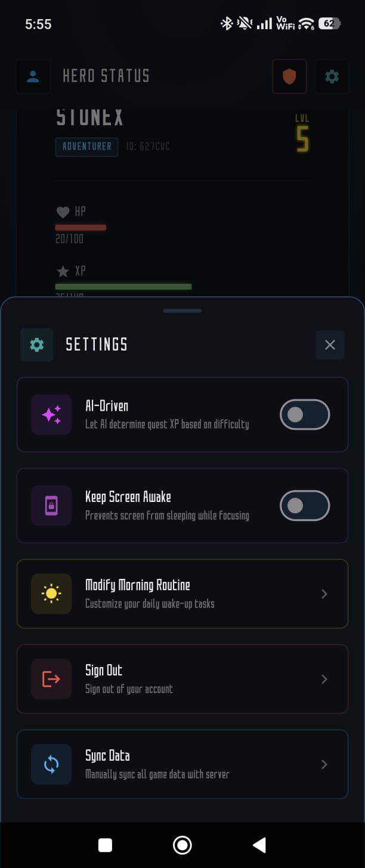Click the Sign Out chevron arrow

(324, 679)
